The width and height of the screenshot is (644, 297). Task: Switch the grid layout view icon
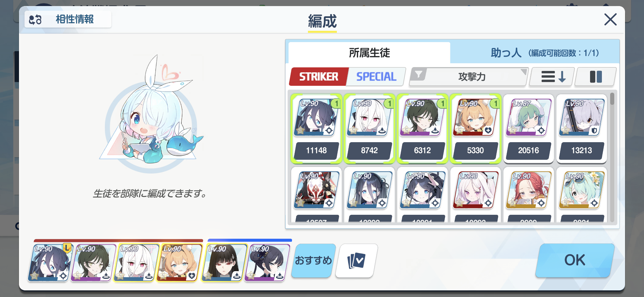[x=596, y=77]
